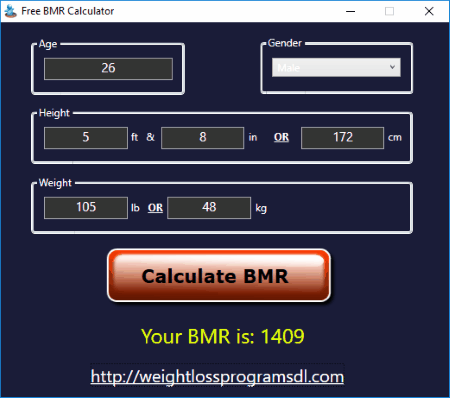The image size is (450, 398).
Task: Click the OR label in Weight group
Action: (x=155, y=208)
